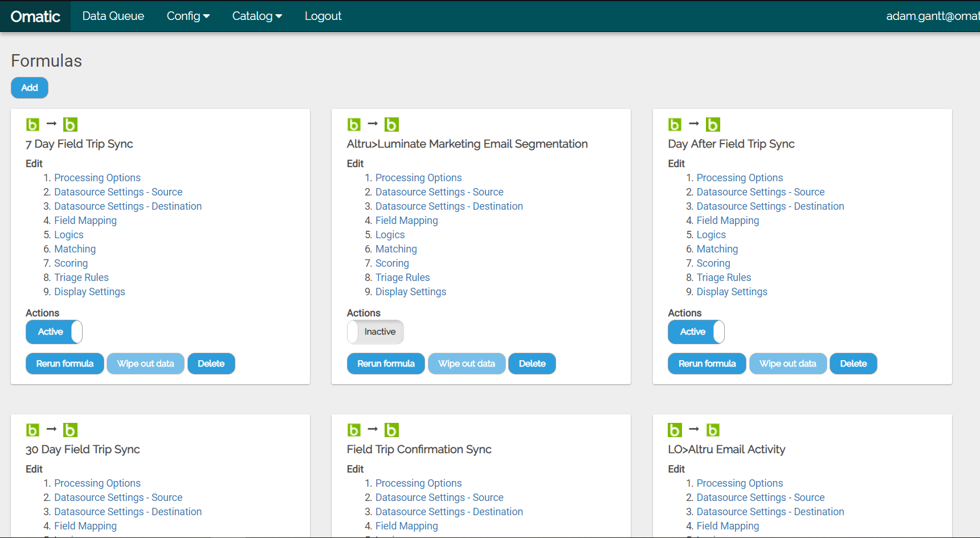Click the Add formula button
This screenshot has height=538, width=980.
tap(30, 88)
